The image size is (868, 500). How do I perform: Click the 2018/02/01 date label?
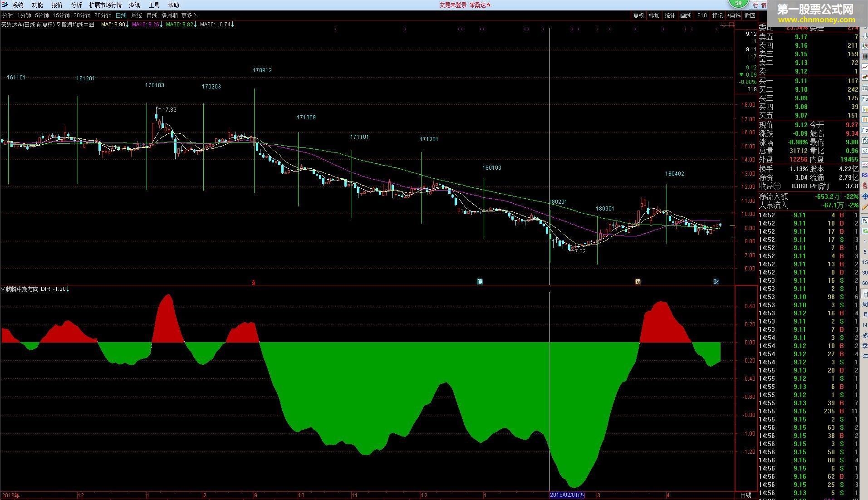567,495
